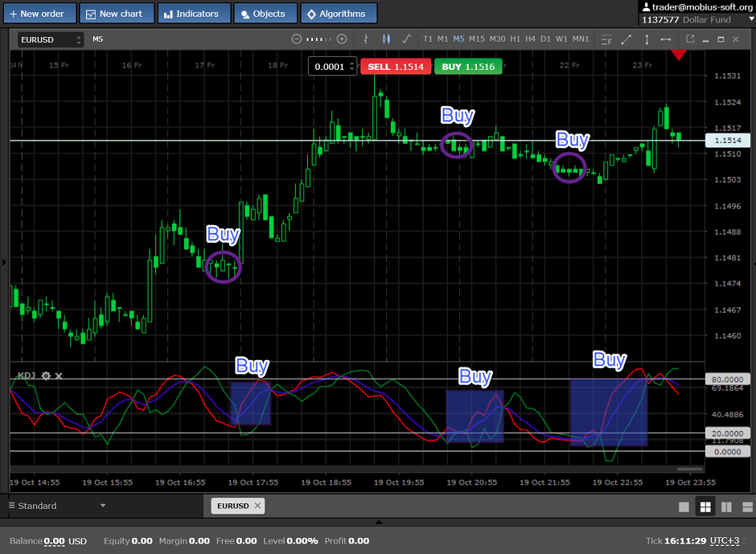
Task: Click the volume 0.0001 input field
Action: [x=329, y=67]
